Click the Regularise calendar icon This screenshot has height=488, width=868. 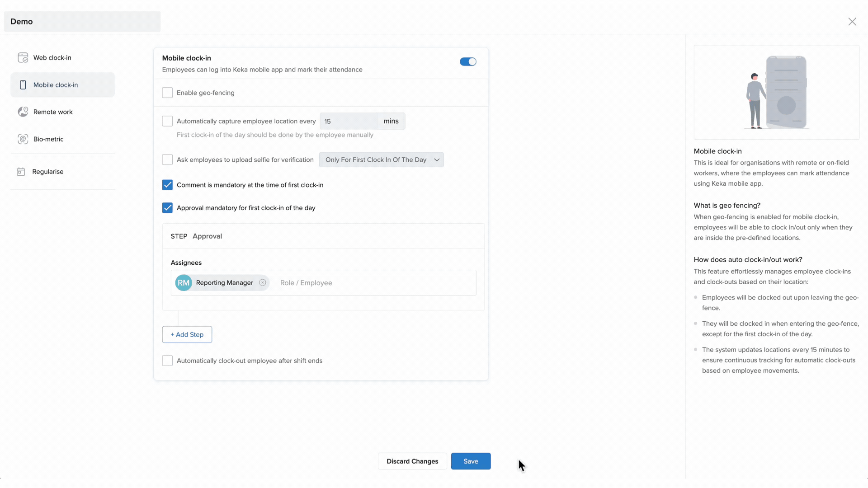(21, 172)
